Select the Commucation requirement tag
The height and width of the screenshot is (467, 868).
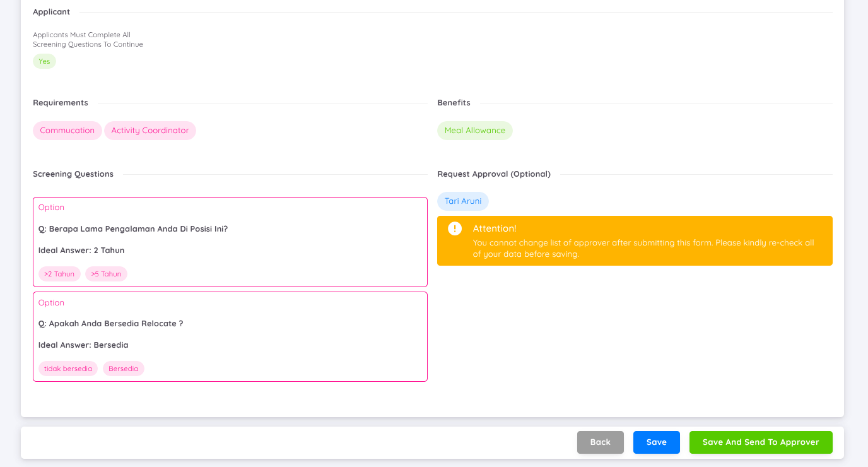(x=67, y=131)
